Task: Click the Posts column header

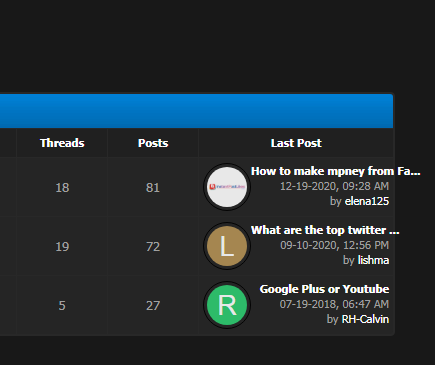Action: [153, 143]
